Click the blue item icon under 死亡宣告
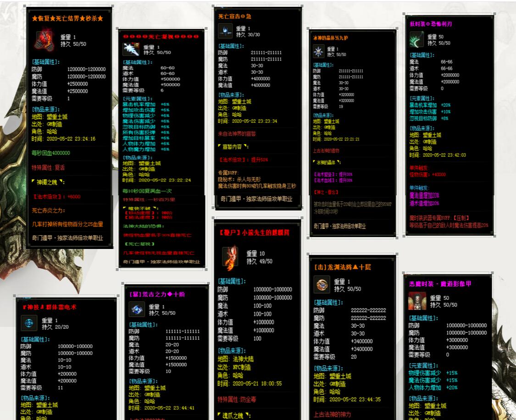This screenshot has height=420, width=516. (x=225, y=32)
